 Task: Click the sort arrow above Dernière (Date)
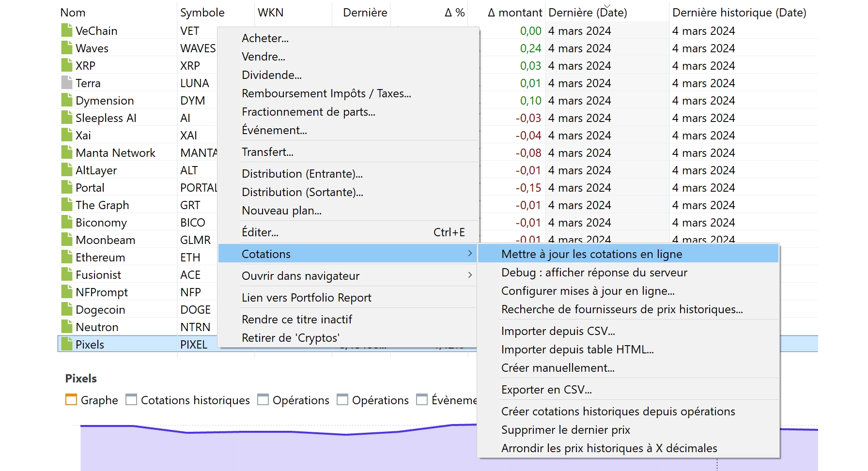pos(607,6)
